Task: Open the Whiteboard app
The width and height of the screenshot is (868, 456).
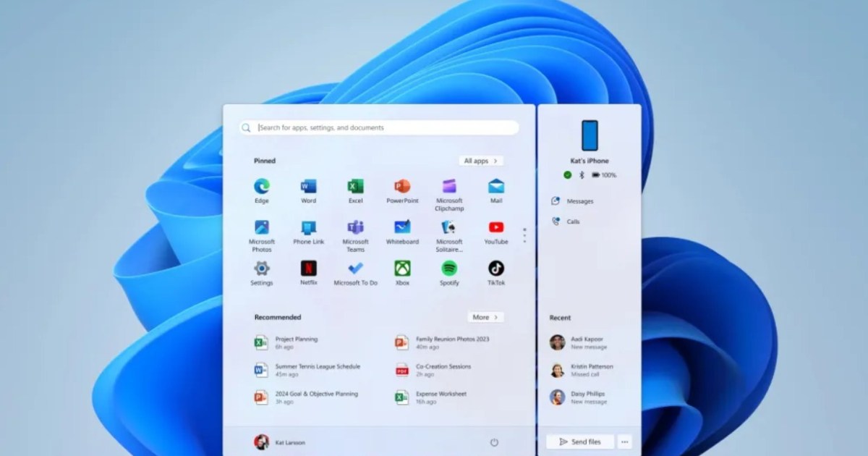Action: click(x=402, y=232)
